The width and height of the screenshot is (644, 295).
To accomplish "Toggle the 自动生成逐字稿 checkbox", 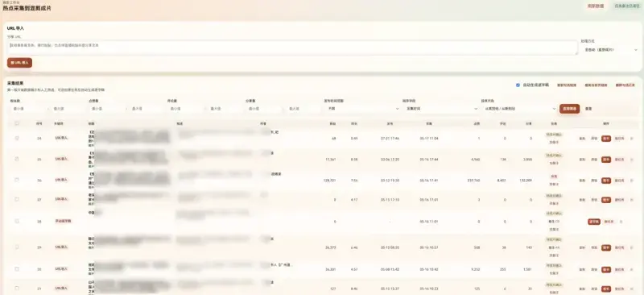I will 518,85.
